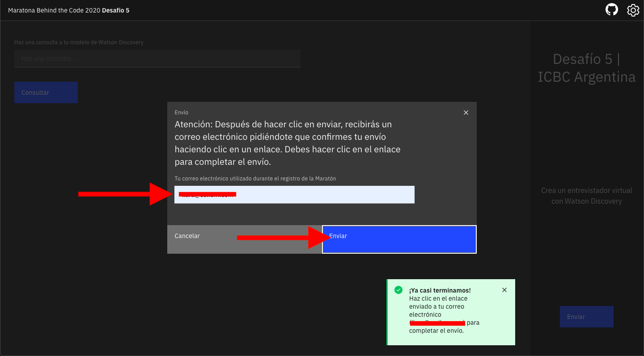Click the green success checkmark icon

click(398, 290)
